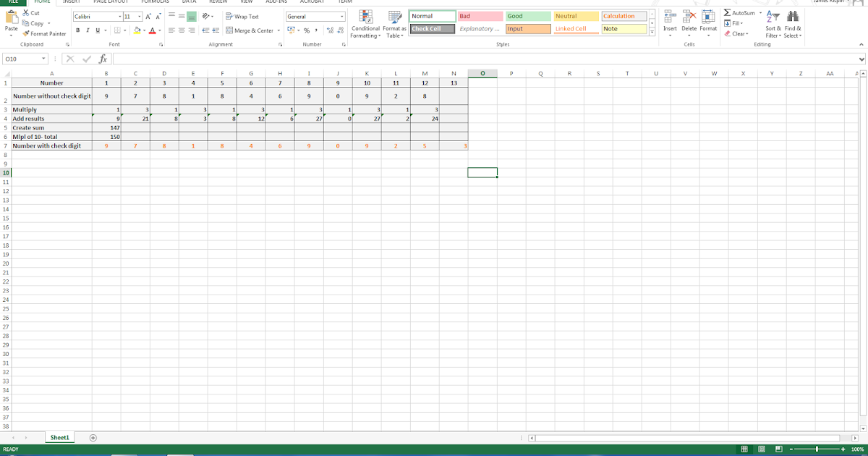The image size is (868, 456).
Task: Toggle Underline formatting
Action: coord(97,30)
